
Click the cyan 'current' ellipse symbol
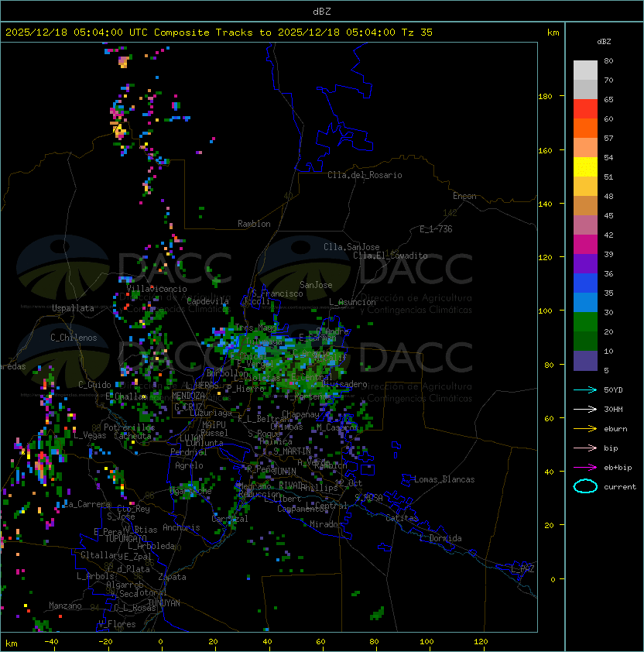(x=585, y=486)
